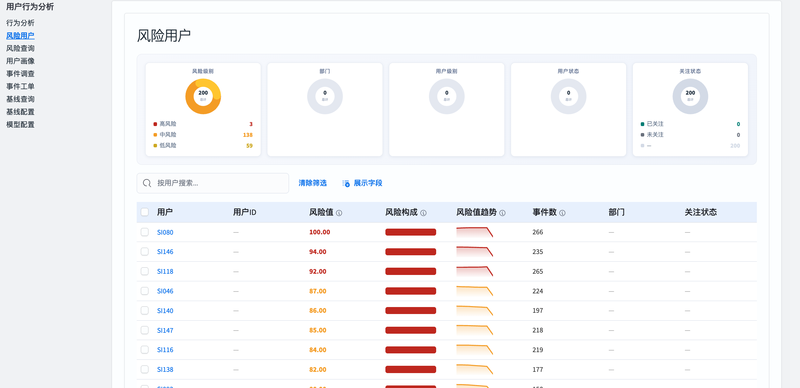The height and width of the screenshot is (388, 800).
Task: Click risk value 87.00
Action: click(x=318, y=292)
